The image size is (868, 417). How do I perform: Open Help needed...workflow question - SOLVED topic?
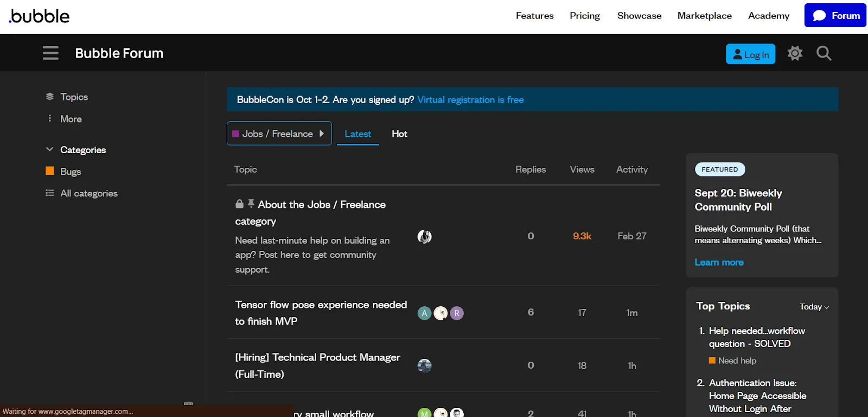[x=757, y=337]
